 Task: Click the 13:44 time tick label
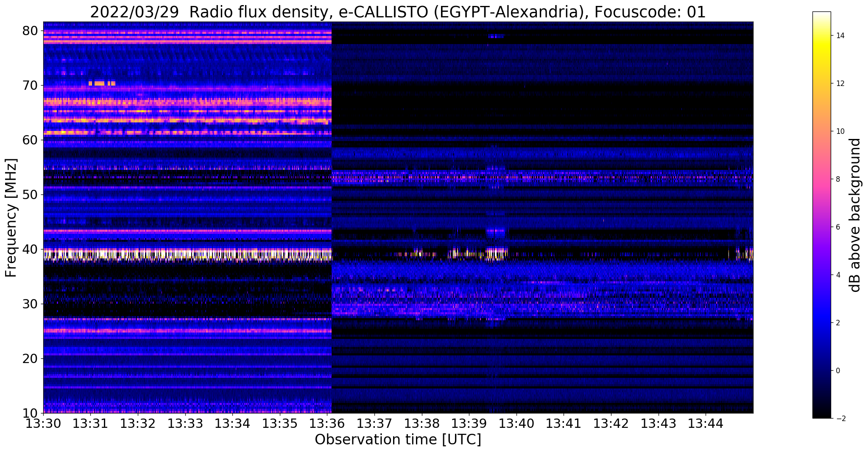[706, 423]
